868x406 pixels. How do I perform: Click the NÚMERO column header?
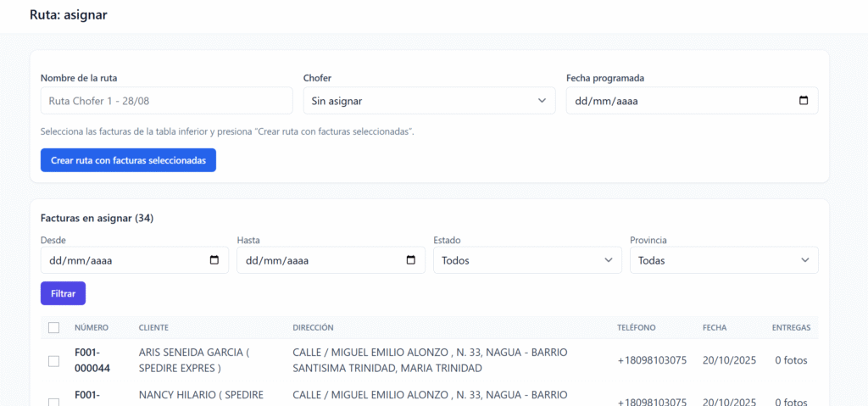coord(92,328)
